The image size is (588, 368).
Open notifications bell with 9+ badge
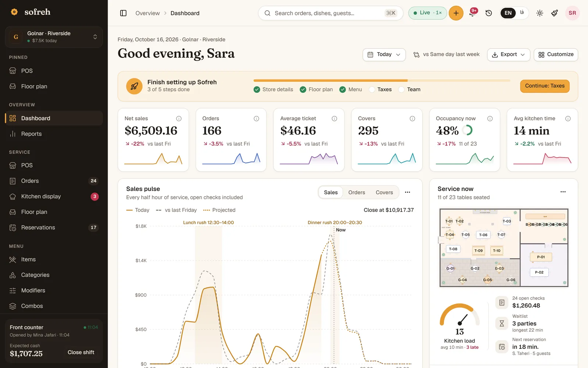473,13
